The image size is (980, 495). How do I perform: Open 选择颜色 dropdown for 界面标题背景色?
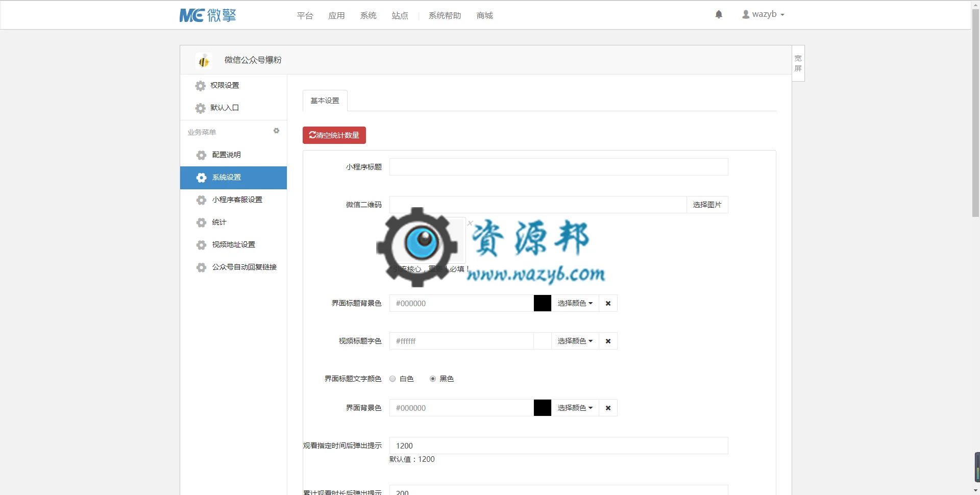coord(575,303)
